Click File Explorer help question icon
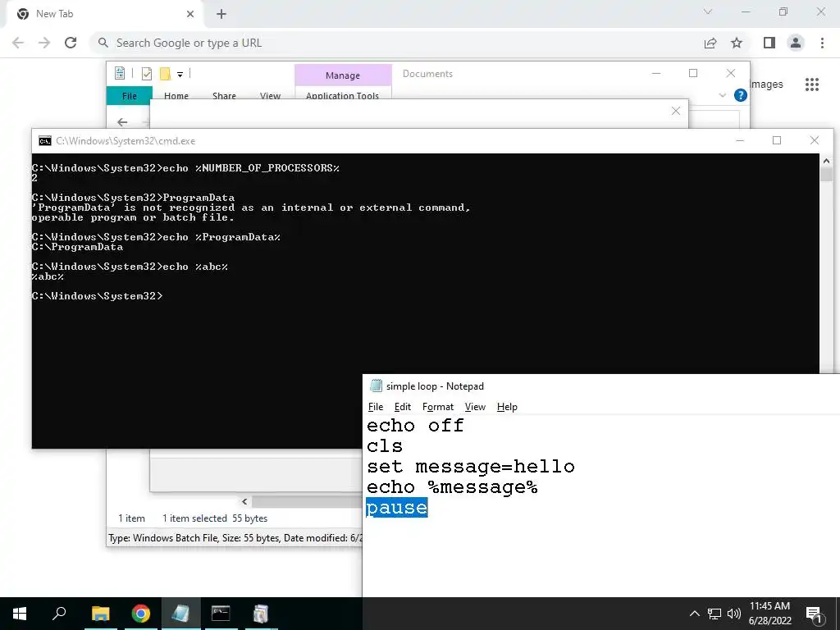 pos(741,95)
